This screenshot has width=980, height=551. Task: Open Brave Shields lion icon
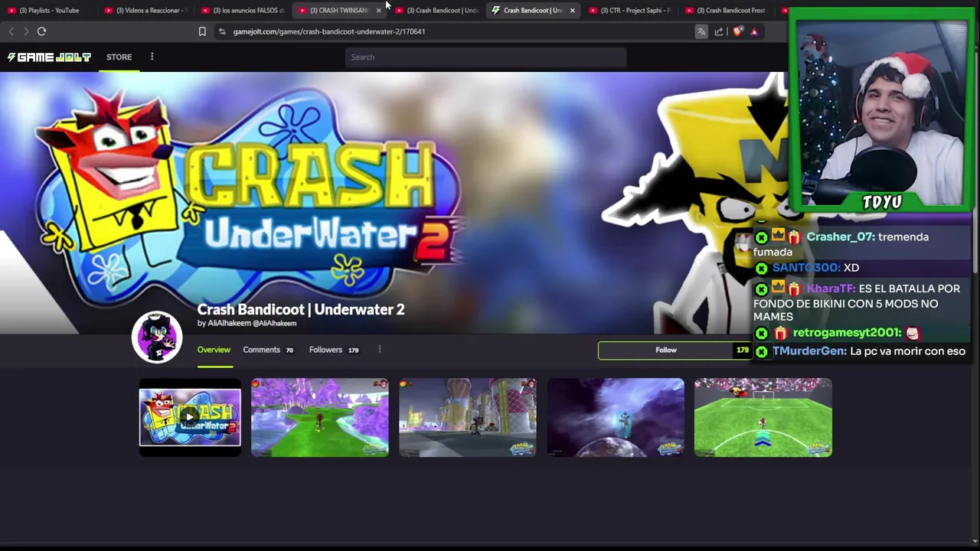(737, 31)
